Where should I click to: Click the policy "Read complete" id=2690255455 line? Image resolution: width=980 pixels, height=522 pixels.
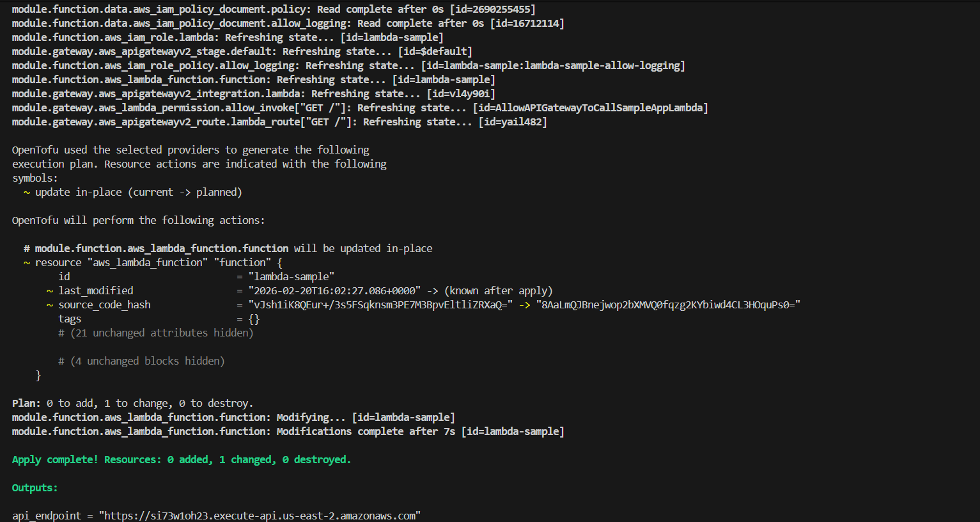[274, 9]
